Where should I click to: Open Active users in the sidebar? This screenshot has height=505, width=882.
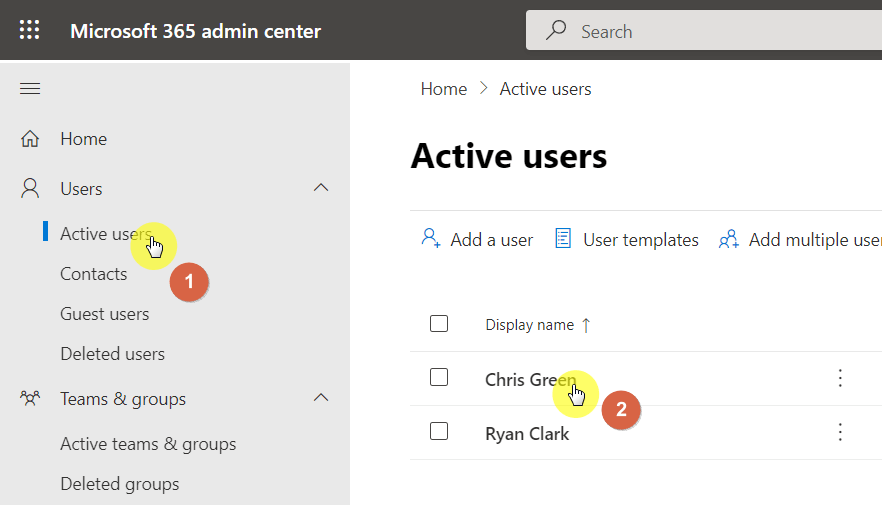tap(106, 233)
